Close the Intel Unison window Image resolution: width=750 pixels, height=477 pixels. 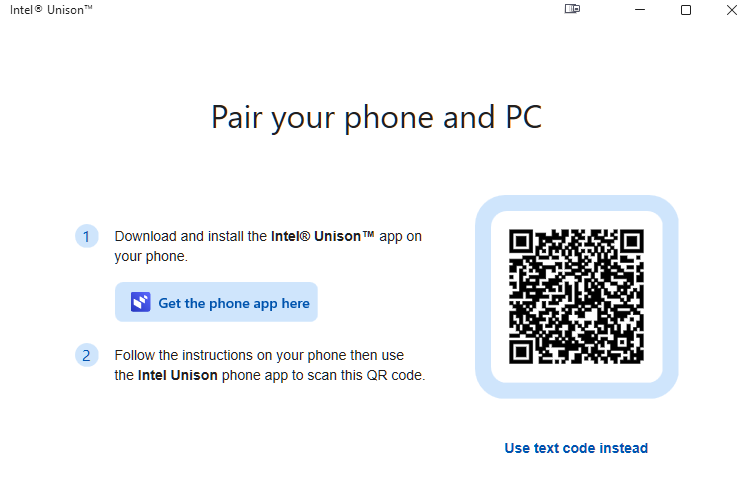pos(732,10)
